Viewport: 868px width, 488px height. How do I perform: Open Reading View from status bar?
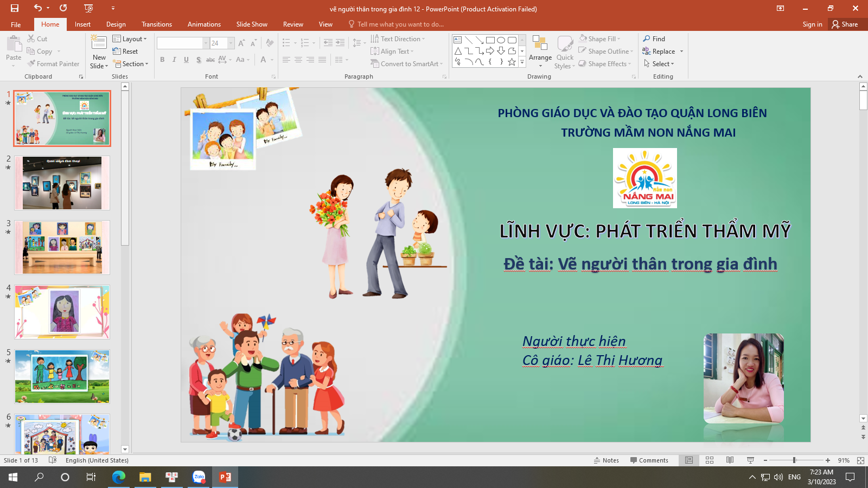730,460
